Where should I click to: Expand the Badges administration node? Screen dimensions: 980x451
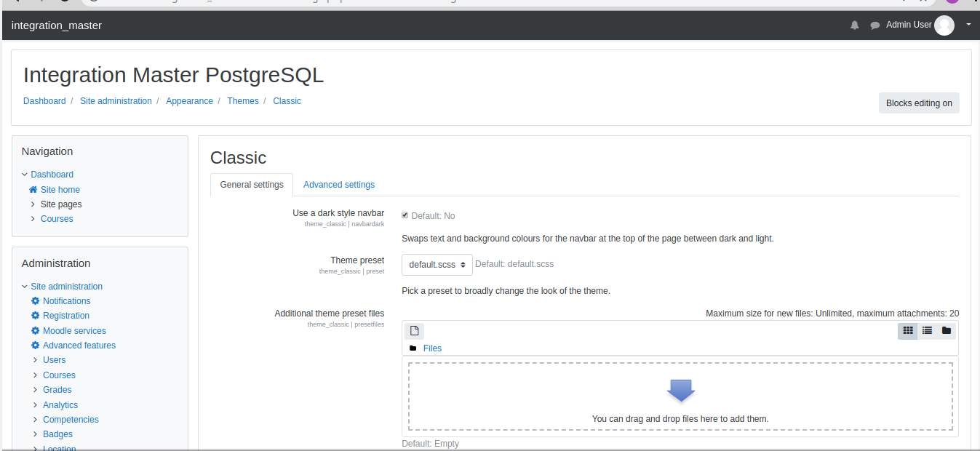click(36, 434)
